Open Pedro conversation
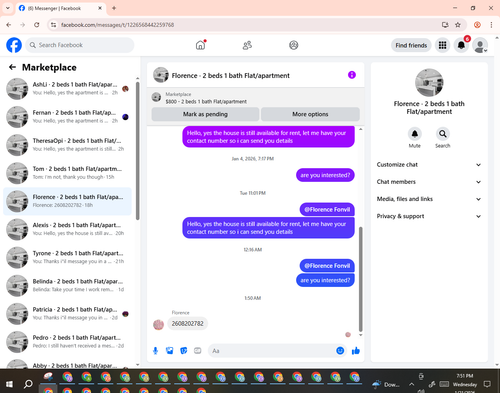This screenshot has width=500, height=393. (x=68, y=342)
